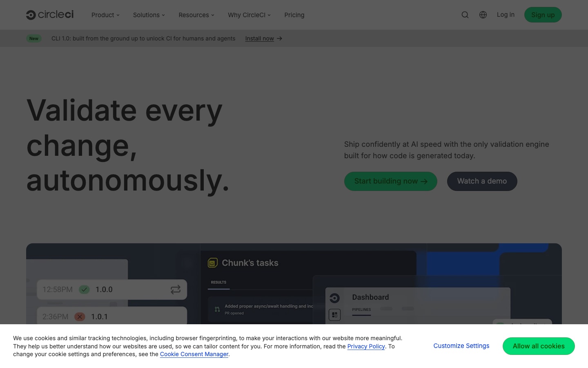The height and width of the screenshot is (368, 588).
Task: Expand the Product menu
Action: point(105,15)
